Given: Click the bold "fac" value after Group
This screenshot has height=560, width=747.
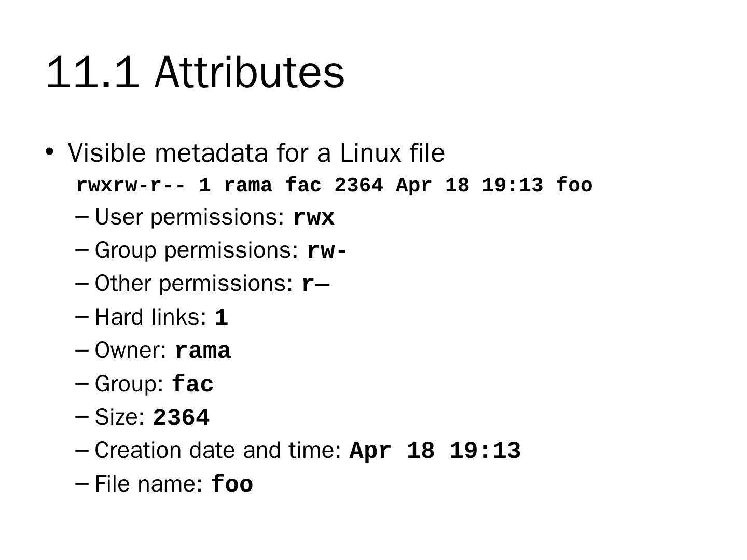Looking at the screenshot, I should coord(192,385).
